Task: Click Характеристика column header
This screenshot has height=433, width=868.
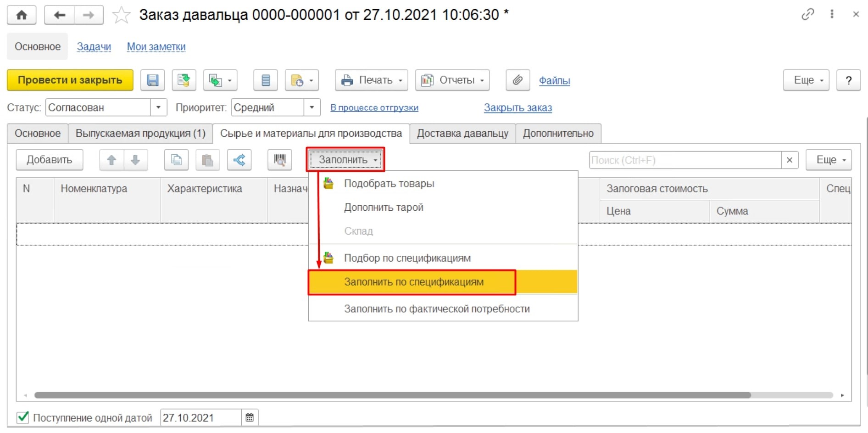Action: tap(214, 200)
